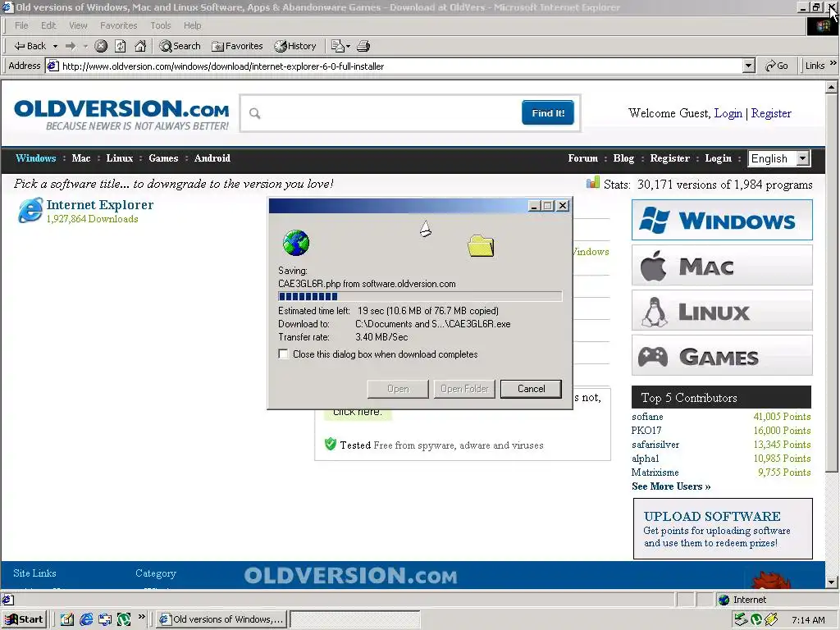The width and height of the screenshot is (840, 630).
Task: Open the Blog link in the nav bar
Action: (x=623, y=158)
